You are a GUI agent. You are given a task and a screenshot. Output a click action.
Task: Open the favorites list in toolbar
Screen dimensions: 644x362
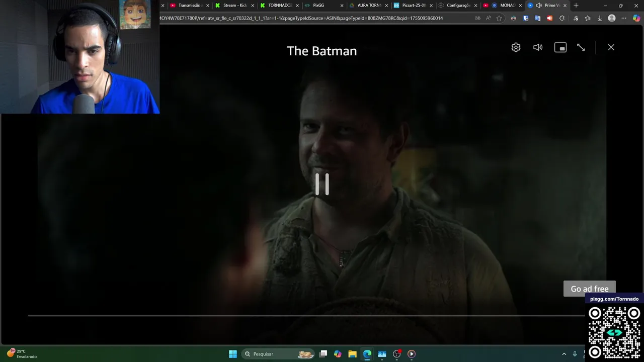pos(588,18)
